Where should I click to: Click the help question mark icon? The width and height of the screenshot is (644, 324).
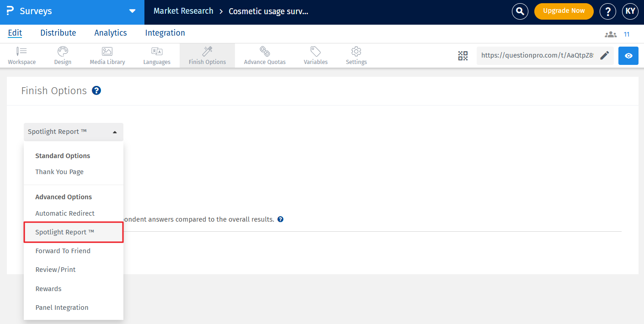[607, 11]
